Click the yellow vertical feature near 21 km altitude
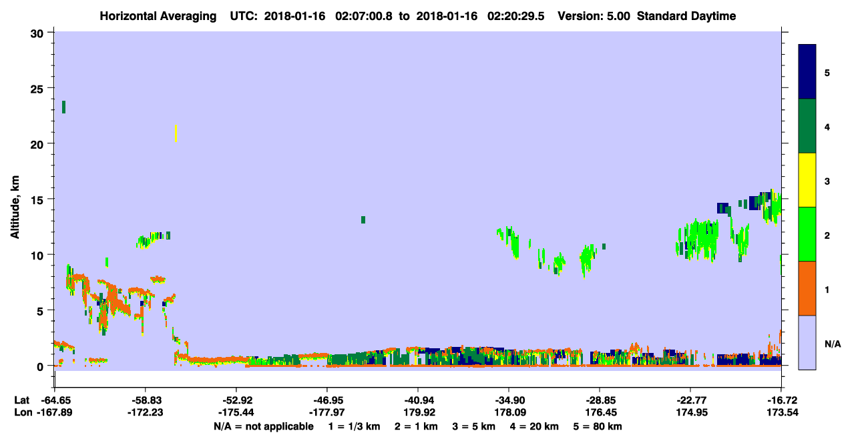This screenshot has width=868, height=445. [x=176, y=133]
